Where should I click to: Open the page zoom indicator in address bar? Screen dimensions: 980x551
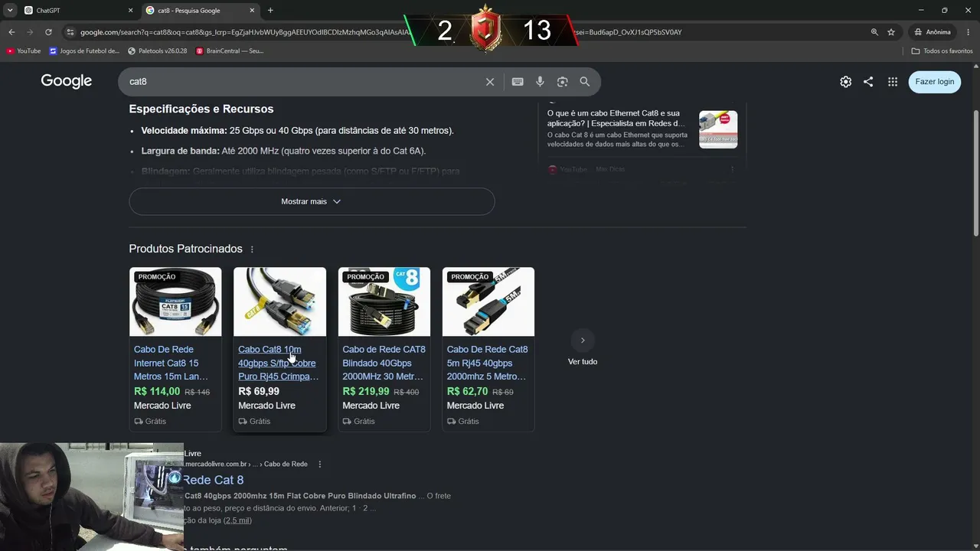click(x=874, y=32)
